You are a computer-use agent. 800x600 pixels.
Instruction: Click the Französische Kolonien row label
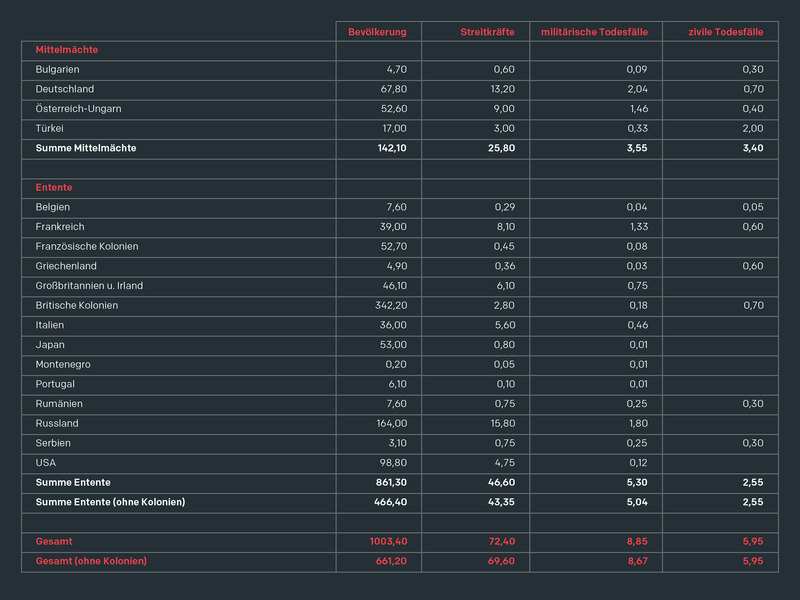(x=87, y=246)
